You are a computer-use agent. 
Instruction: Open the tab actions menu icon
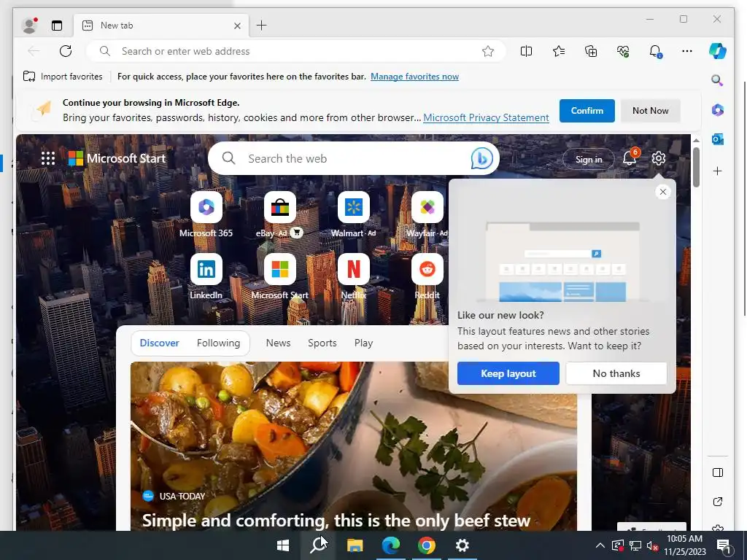point(57,26)
